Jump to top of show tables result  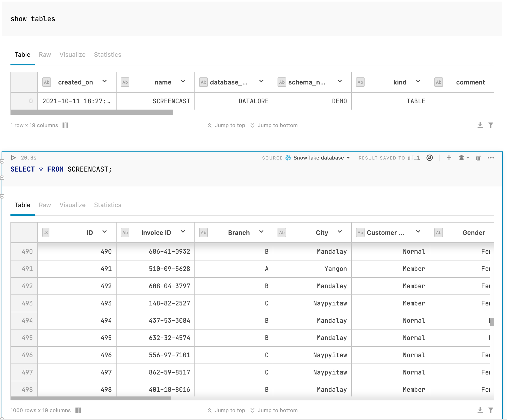click(x=226, y=125)
